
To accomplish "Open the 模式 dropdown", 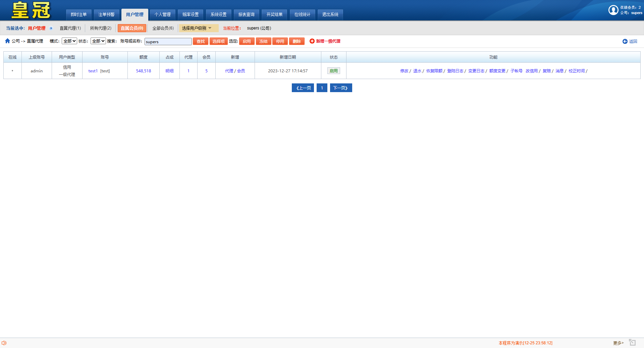I will click(69, 41).
